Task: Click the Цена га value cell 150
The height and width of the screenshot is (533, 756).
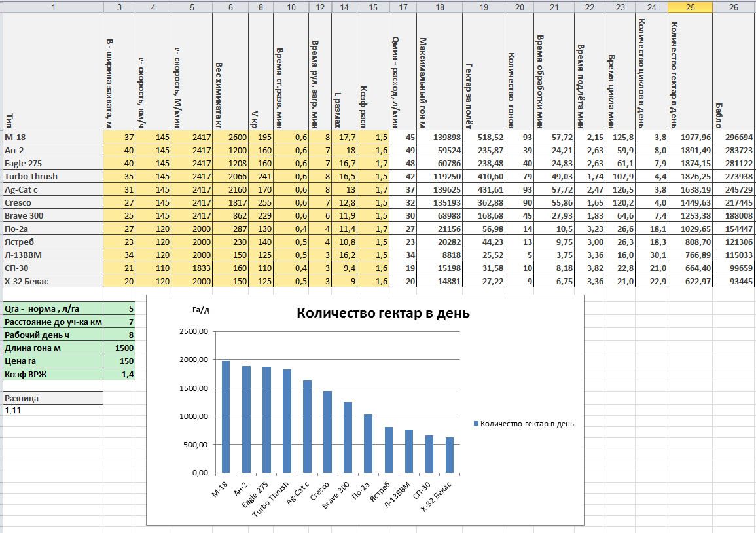Action: click(x=119, y=361)
